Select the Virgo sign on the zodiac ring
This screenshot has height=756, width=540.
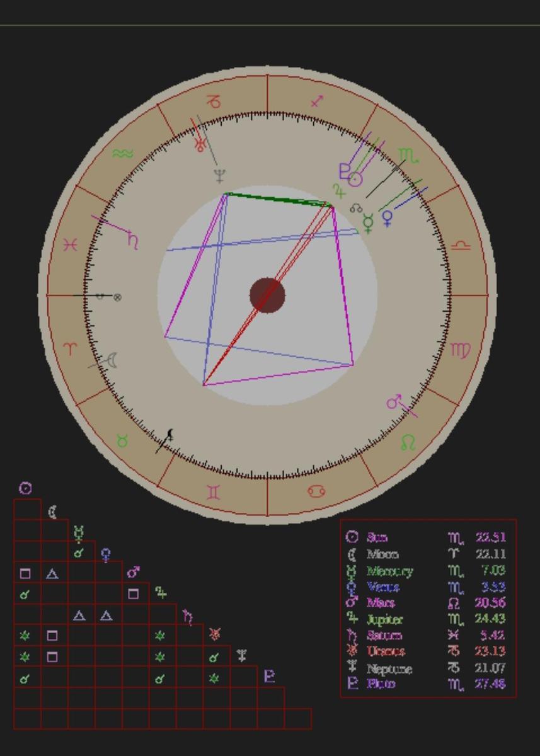461,350
